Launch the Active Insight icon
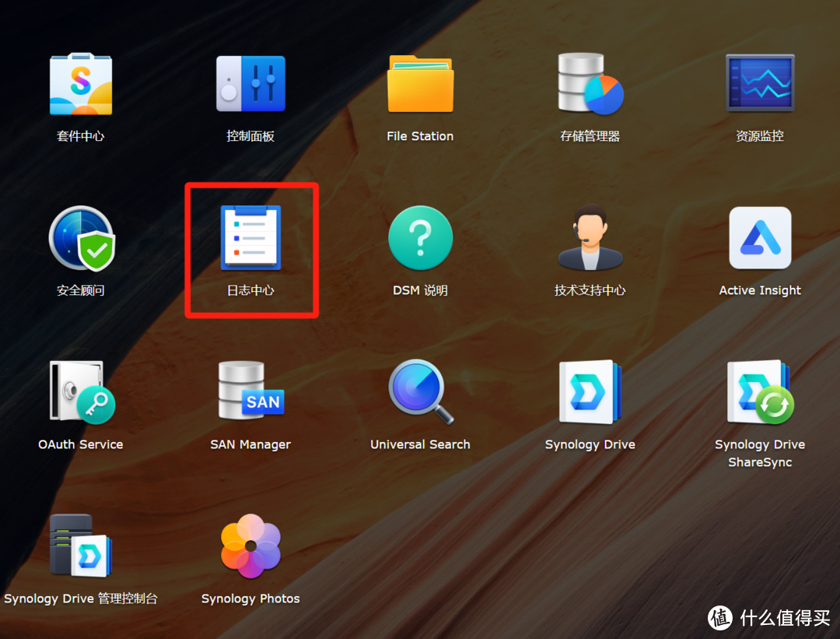This screenshot has width=840, height=639. click(x=760, y=238)
